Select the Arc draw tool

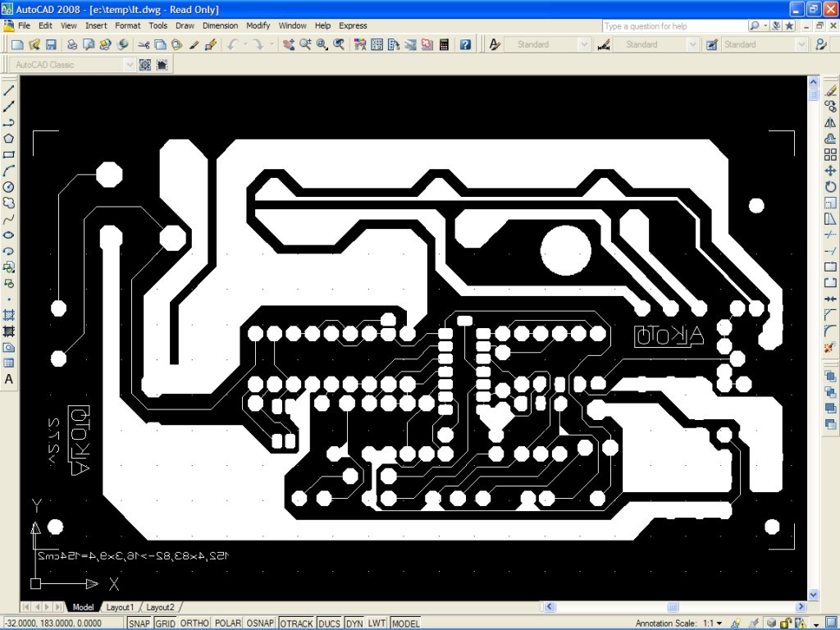(8, 171)
